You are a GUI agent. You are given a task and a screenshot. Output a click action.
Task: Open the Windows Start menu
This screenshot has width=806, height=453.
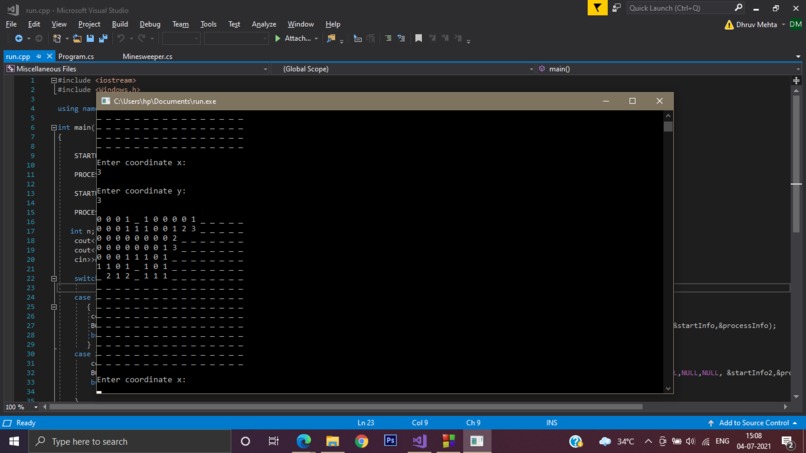(x=14, y=441)
